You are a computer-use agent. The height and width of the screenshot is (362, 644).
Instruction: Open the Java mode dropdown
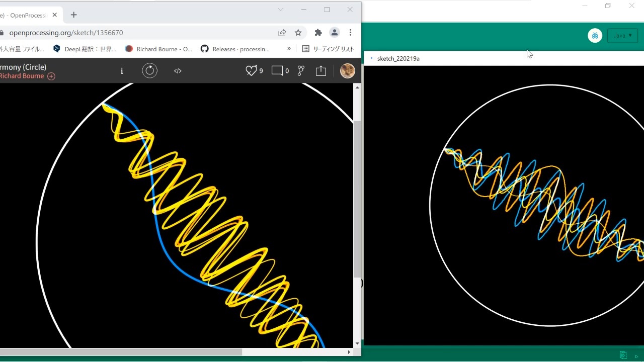[x=622, y=36]
